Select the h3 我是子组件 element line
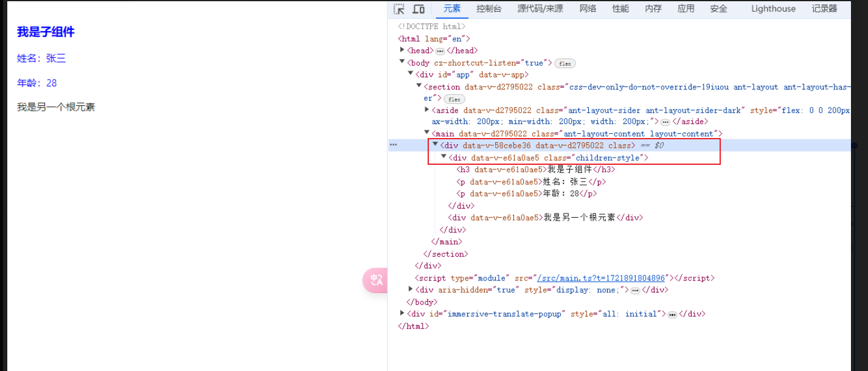Image resolution: width=868 pixels, height=371 pixels. pos(536,170)
